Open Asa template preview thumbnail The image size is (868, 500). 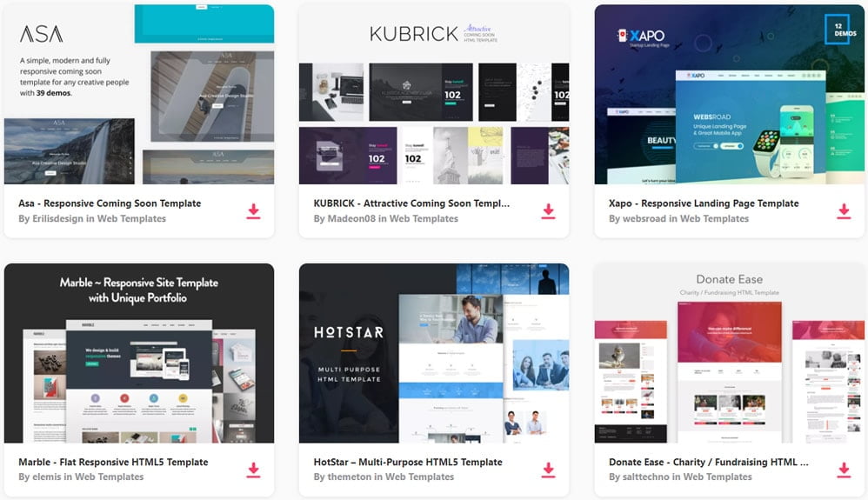139,94
